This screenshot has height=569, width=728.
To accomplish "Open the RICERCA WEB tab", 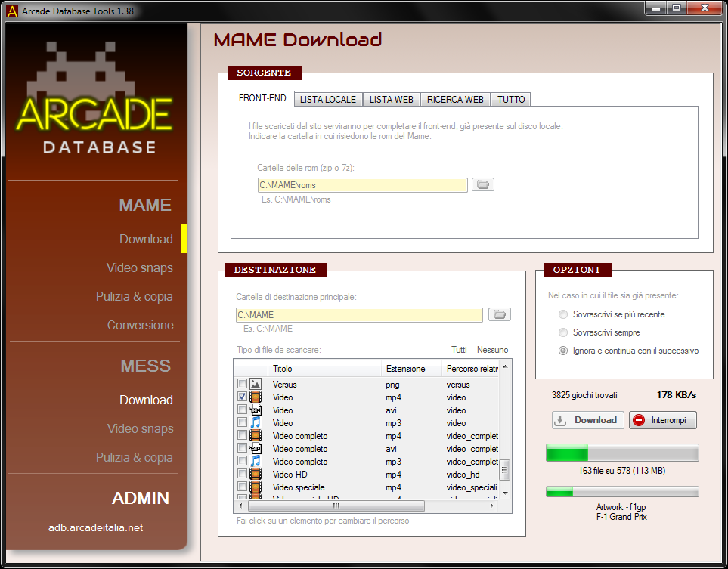I will pos(455,100).
